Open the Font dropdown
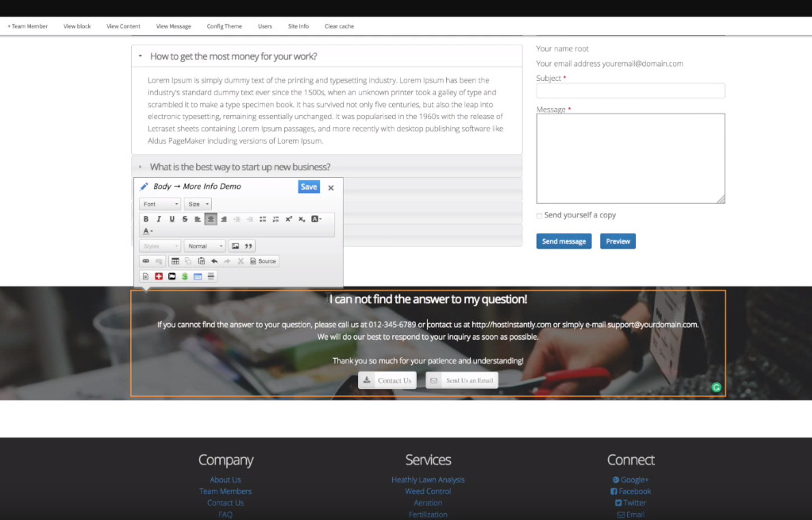This screenshot has height=520, width=812. click(x=160, y=204)
